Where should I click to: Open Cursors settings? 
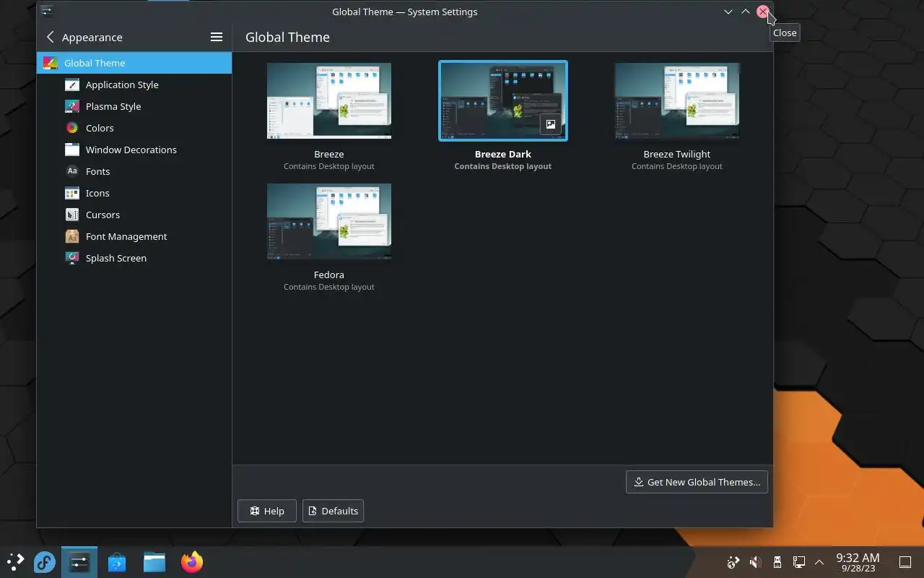134,215
